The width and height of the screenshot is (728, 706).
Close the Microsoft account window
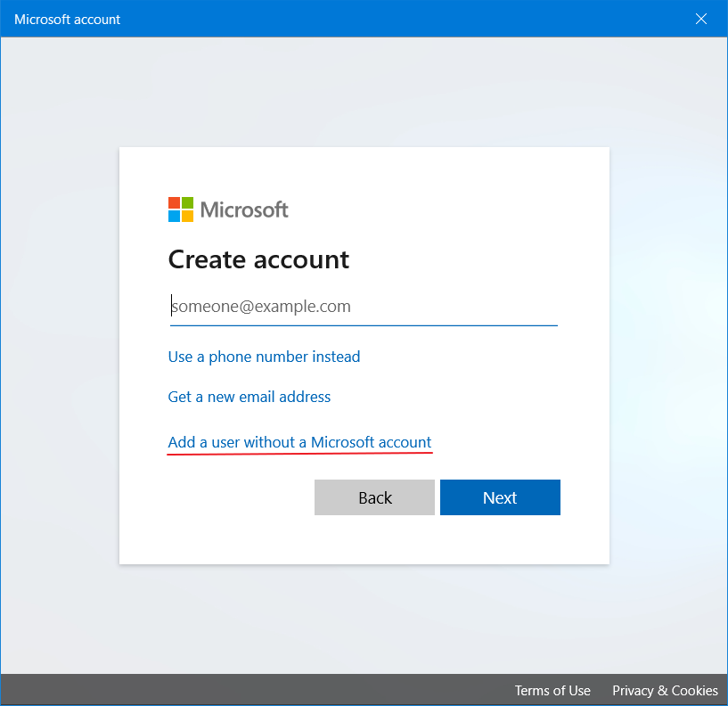pyautogui.click(x=701, y=19)
